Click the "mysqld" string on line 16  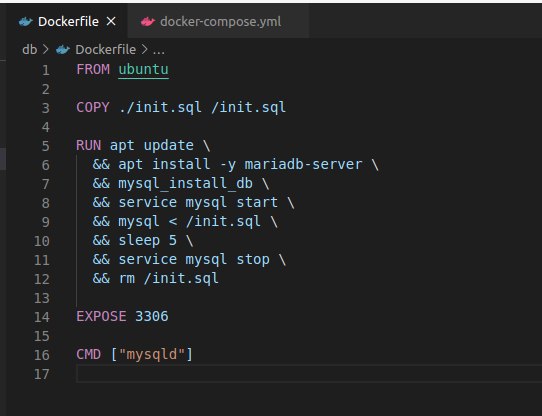152,355
